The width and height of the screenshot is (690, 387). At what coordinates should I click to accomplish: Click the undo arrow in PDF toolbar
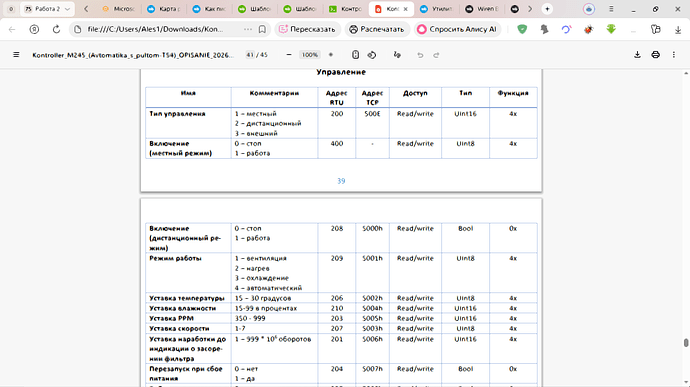click(420, 55)
